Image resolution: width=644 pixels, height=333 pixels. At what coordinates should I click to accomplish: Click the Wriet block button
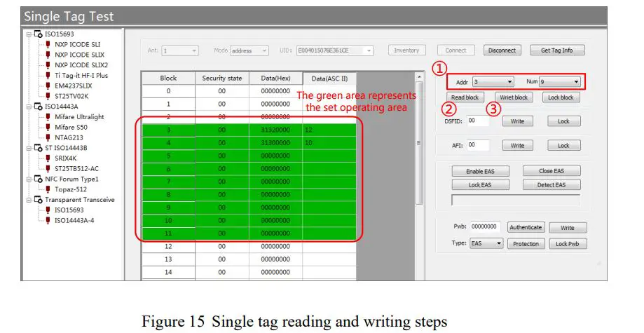(x=514, y=97)
